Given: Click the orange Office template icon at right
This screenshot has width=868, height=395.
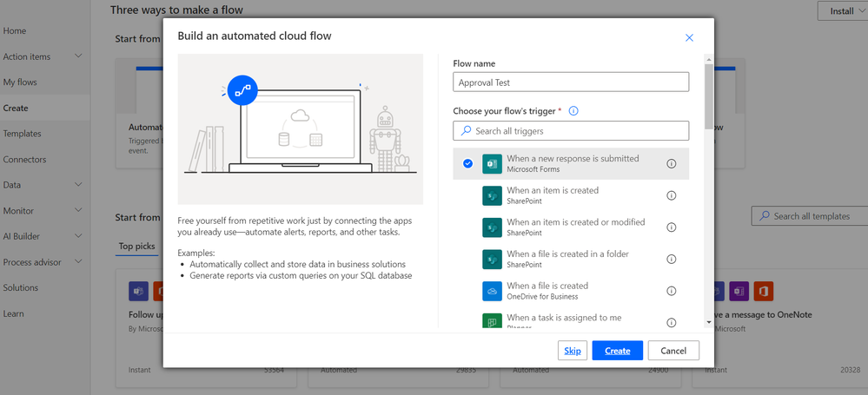Looking at the screenshot, I should click(764, 291).
